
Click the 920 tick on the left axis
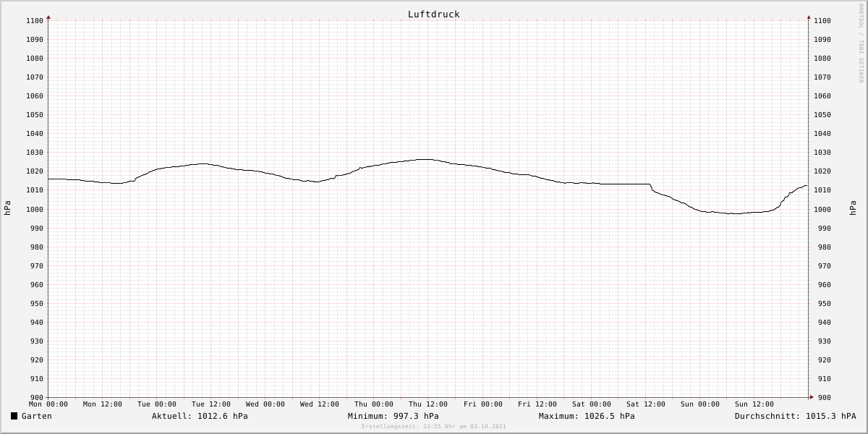tap(38, 360)
